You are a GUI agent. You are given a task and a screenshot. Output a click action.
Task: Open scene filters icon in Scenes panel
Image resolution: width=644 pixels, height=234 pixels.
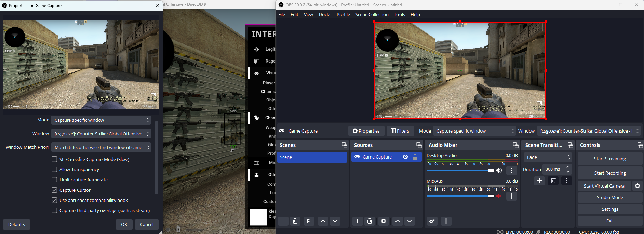click(309, 221)
